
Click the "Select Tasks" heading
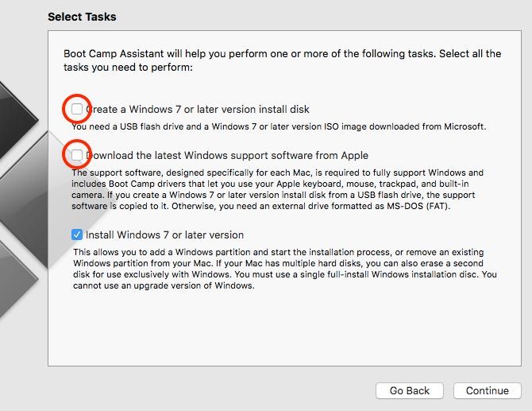pyautogui.click(x=82, y=17)
